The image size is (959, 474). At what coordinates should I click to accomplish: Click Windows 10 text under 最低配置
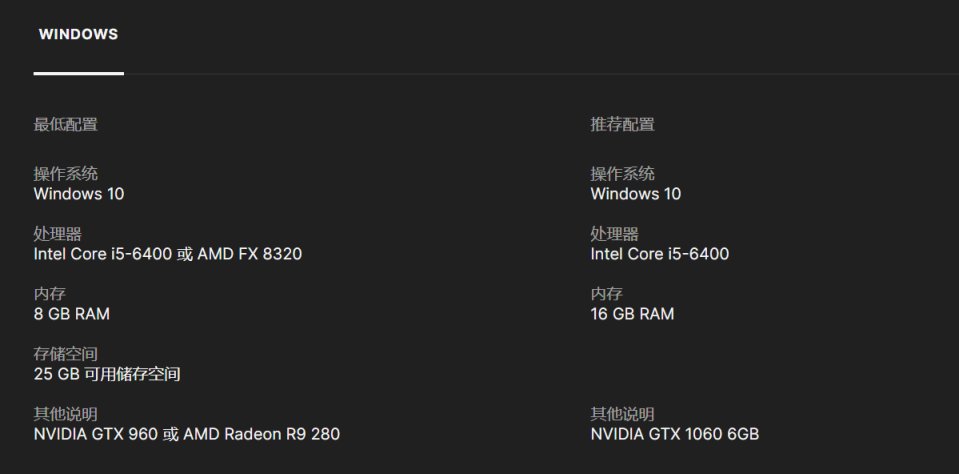point(79,194)
